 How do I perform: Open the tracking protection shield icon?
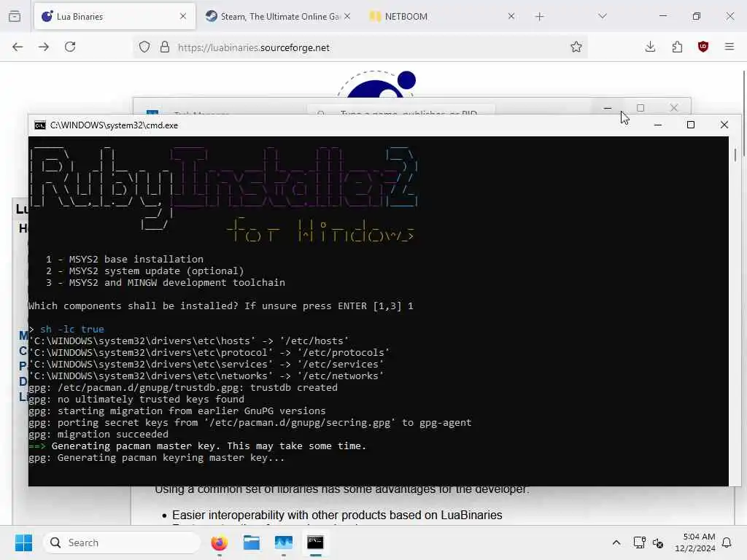(144, 47)
